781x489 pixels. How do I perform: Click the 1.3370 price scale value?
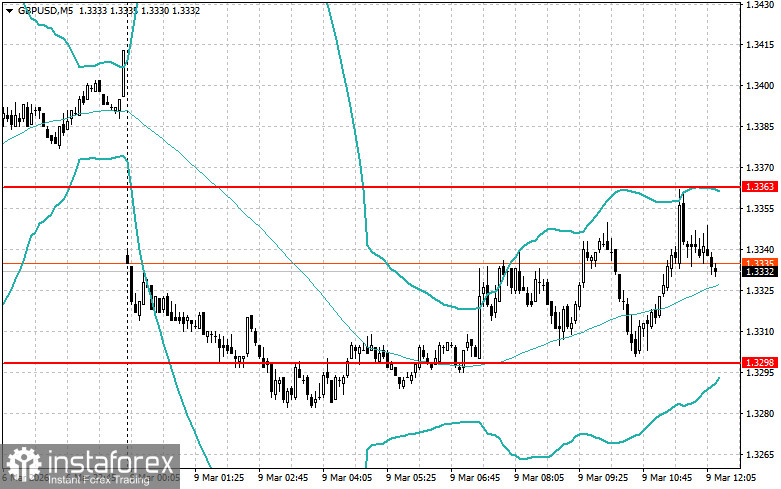(x=760, y=168)
